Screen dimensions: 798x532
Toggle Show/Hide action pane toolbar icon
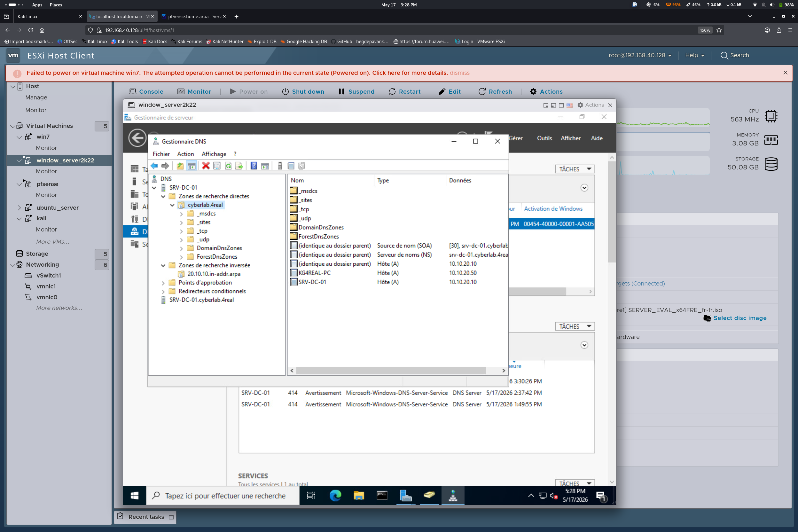point(265,166)
